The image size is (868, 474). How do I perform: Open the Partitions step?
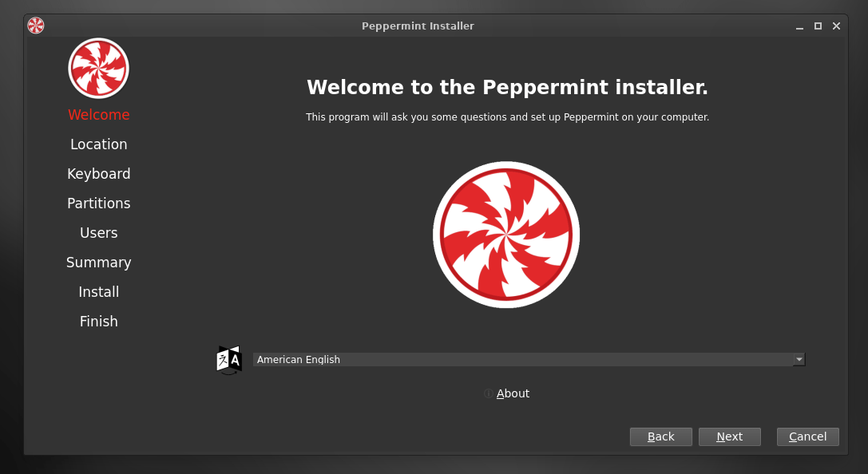(x=98, y=203)
